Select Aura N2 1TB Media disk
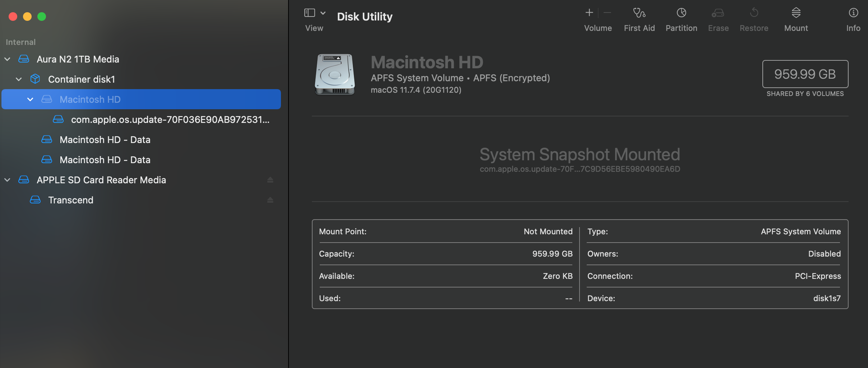The height and width of the screenshot is (368, 868). click(x=78, y=59)
